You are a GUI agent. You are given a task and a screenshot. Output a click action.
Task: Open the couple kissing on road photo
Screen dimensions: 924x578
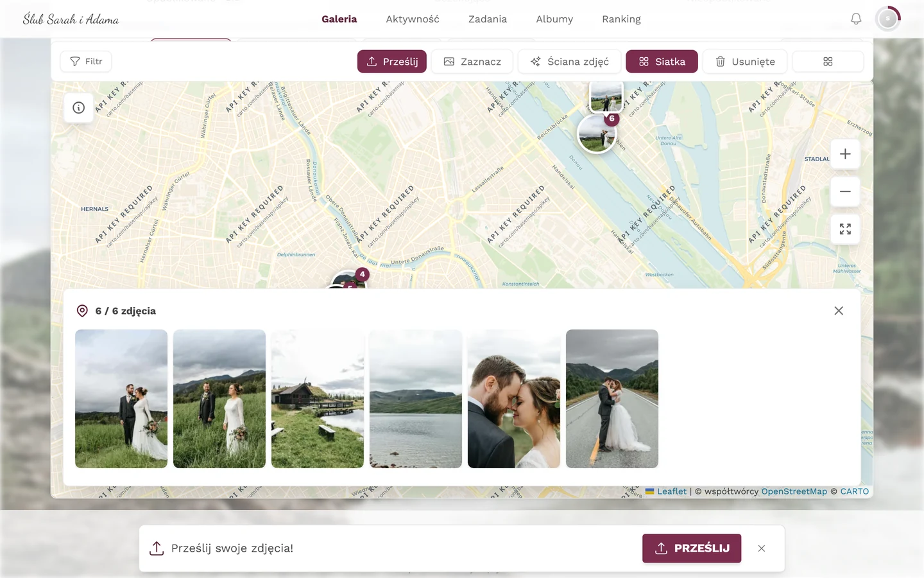click(x=612, y=399)
